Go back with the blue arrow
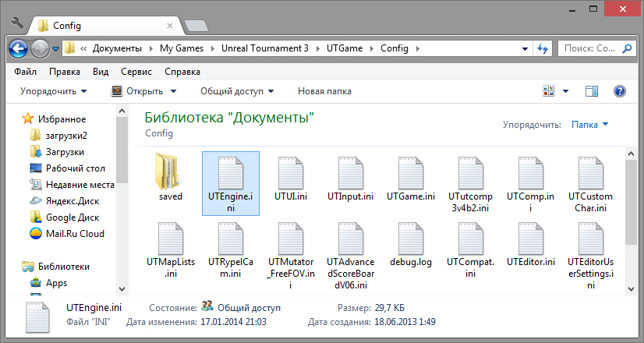This screenshot has width=644, height=343. tap(18, 49)
